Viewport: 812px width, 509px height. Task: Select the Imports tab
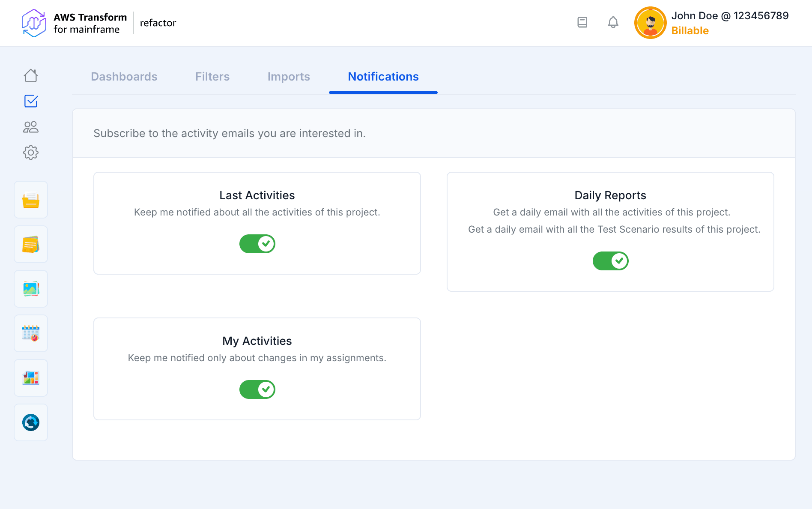coord(289,77)
